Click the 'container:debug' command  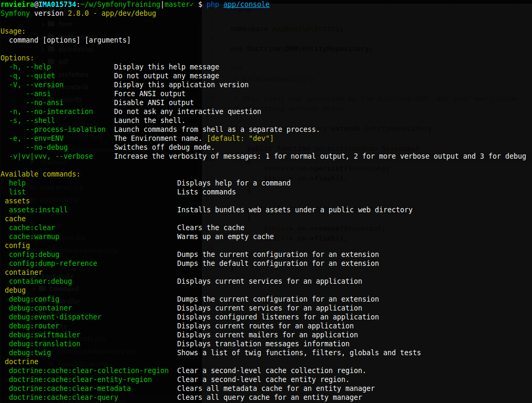[40, 281]
